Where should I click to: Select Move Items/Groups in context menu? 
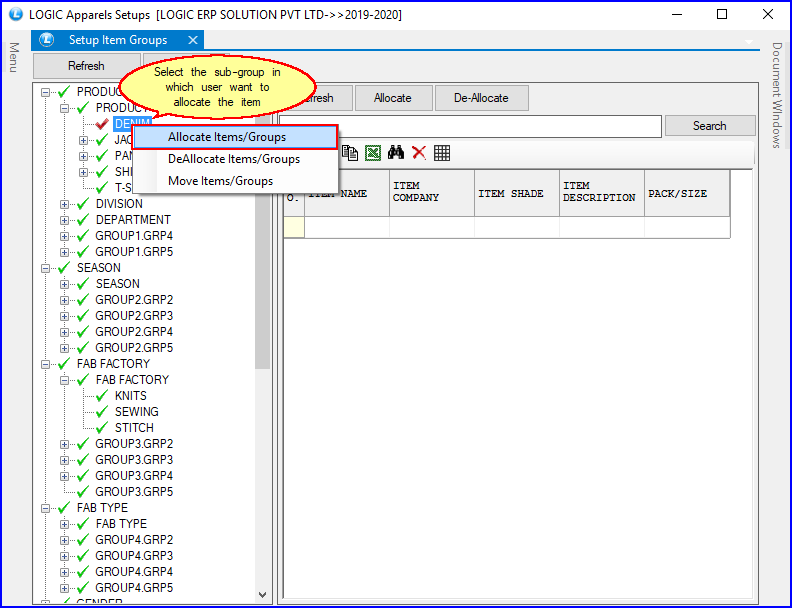pyautogui.click(x=220, y=181)
